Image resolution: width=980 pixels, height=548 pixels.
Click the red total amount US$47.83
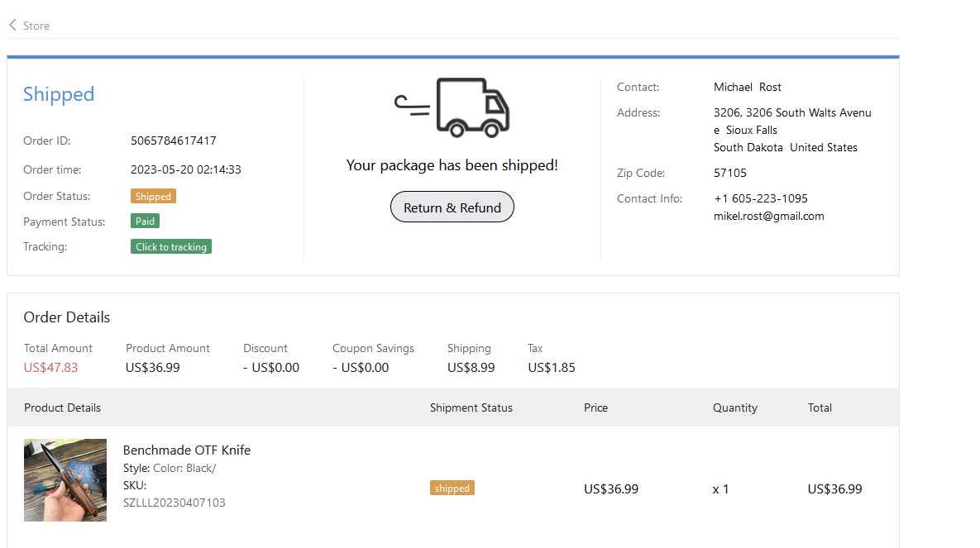pos(50,367)
